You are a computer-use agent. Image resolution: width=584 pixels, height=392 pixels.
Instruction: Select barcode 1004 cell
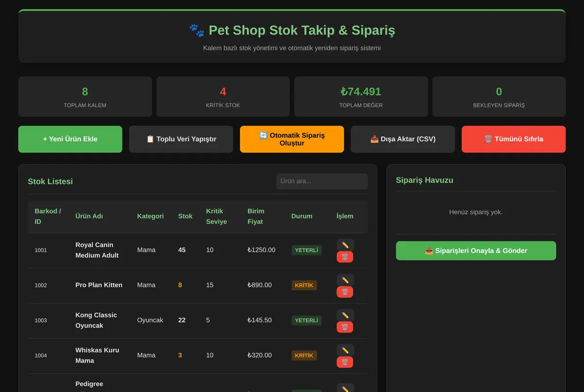(41, 356)
